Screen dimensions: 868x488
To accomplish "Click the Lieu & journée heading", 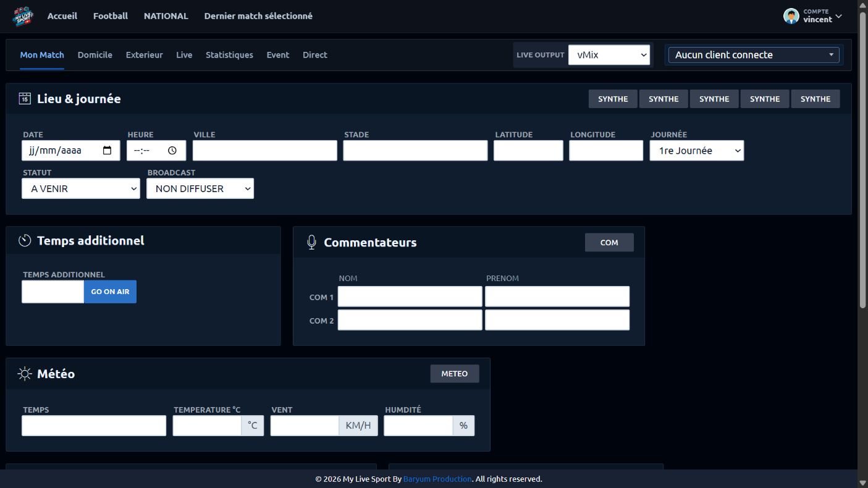I will tap(79, 99).
